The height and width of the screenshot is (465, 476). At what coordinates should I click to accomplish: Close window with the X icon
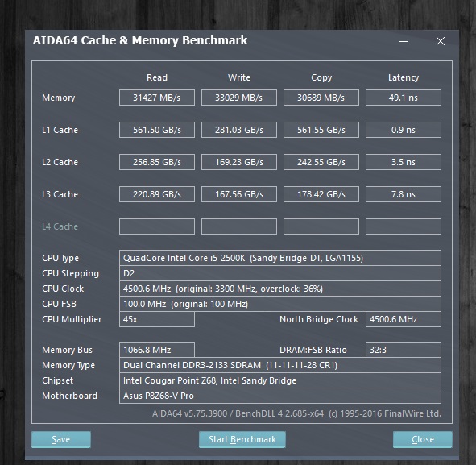[441, 41]
